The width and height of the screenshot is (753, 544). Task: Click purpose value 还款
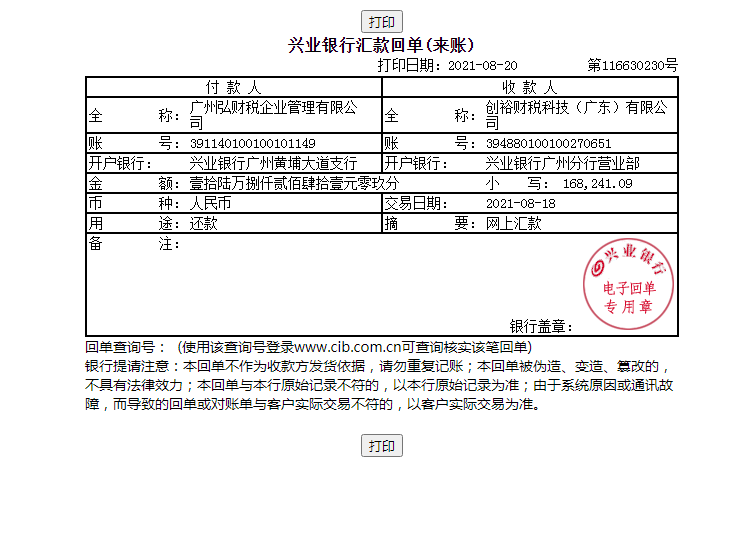pos(204,224)
